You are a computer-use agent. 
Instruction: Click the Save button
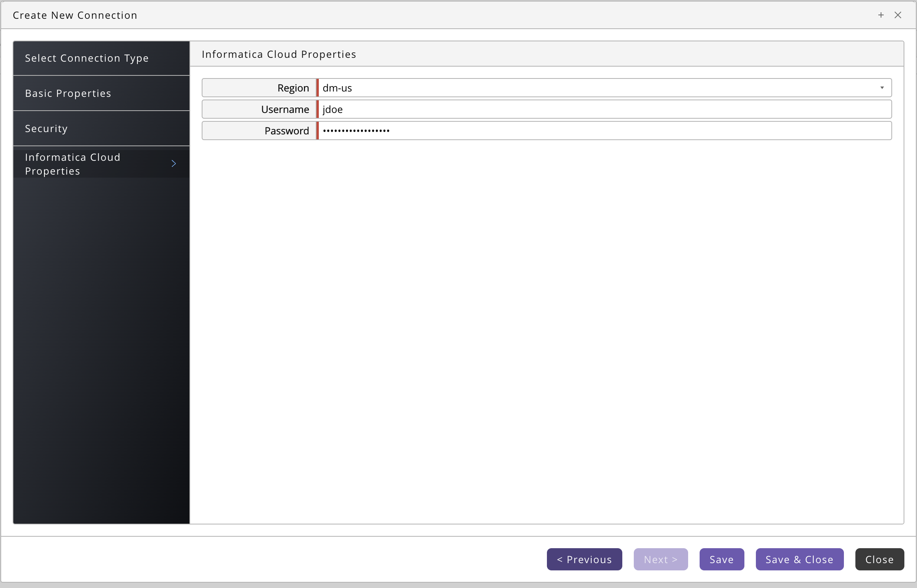pyautogui.click(x=722, y=559)
